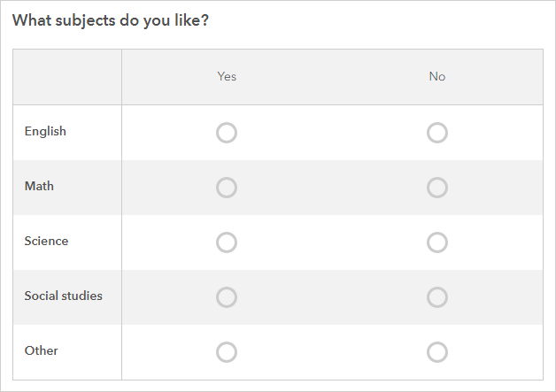Click the Other row label
This screenshot has height=392, width=556.
[41, 351]
